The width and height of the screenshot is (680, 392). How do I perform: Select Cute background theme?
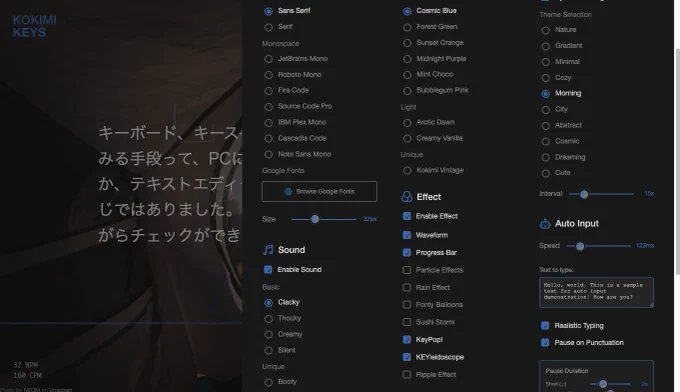point(546,173)
